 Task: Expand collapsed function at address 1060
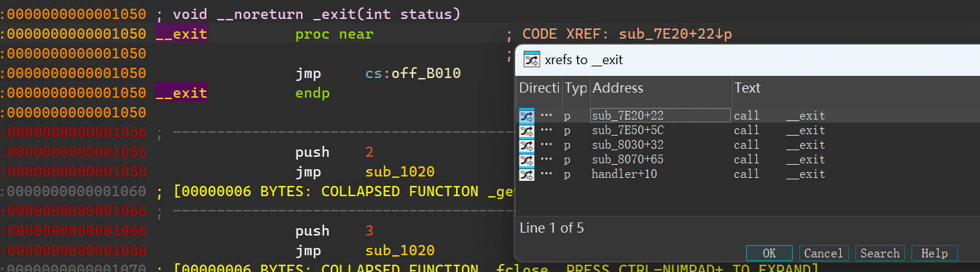[x=335, y=192]
